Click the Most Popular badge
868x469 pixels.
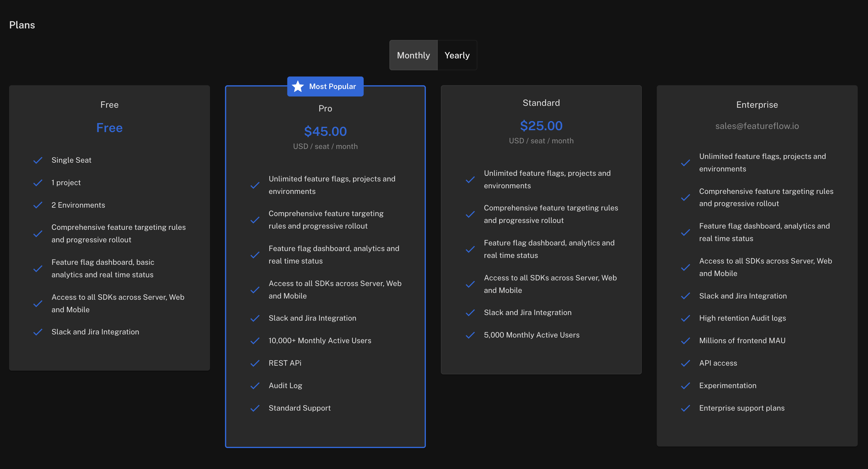coord(332,86)
